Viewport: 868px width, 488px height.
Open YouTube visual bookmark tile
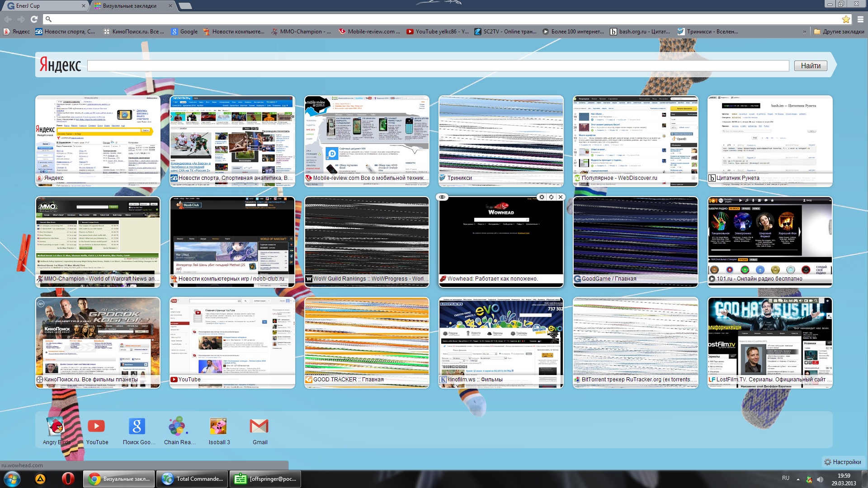[x=232, y=343]
